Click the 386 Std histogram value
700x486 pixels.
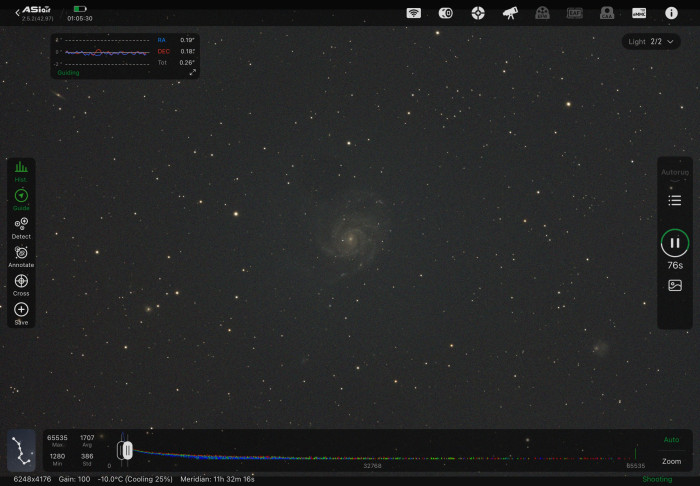click(87, 456)
